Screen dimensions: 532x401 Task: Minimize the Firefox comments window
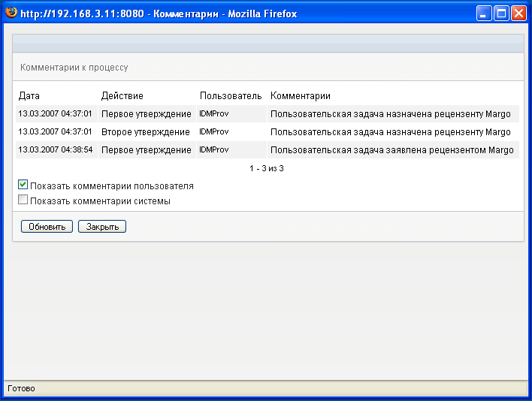[484, 14]
